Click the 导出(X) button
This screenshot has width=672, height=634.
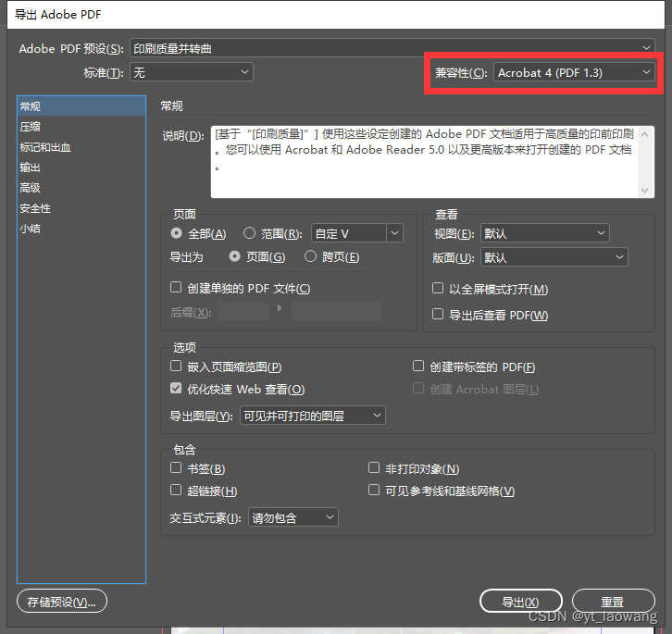click(521, 601)
